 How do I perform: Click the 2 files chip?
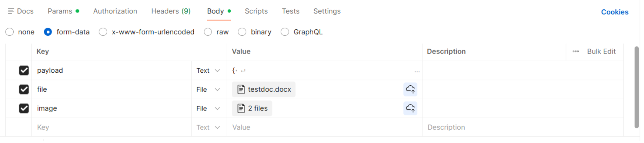(252, 108)
